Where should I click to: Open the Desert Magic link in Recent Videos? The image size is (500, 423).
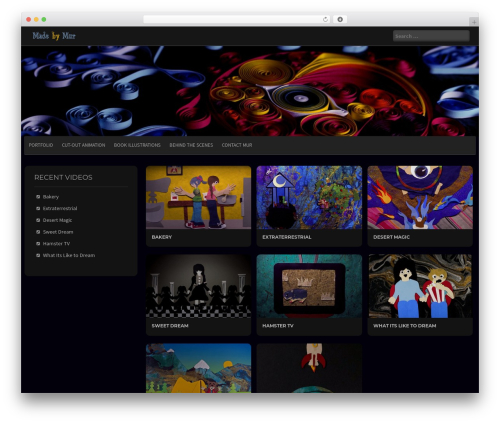click(57, 220)
